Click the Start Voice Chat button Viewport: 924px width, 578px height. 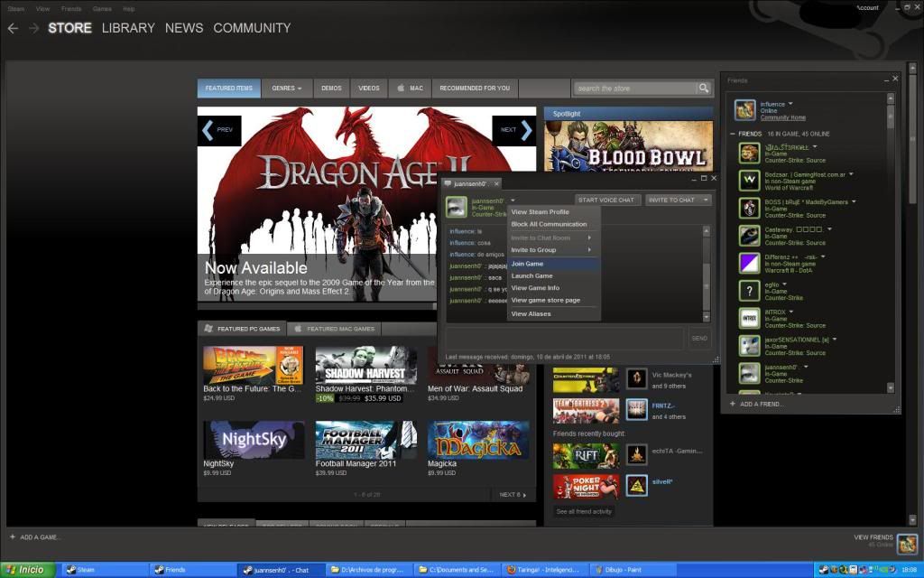pos(605,200)
